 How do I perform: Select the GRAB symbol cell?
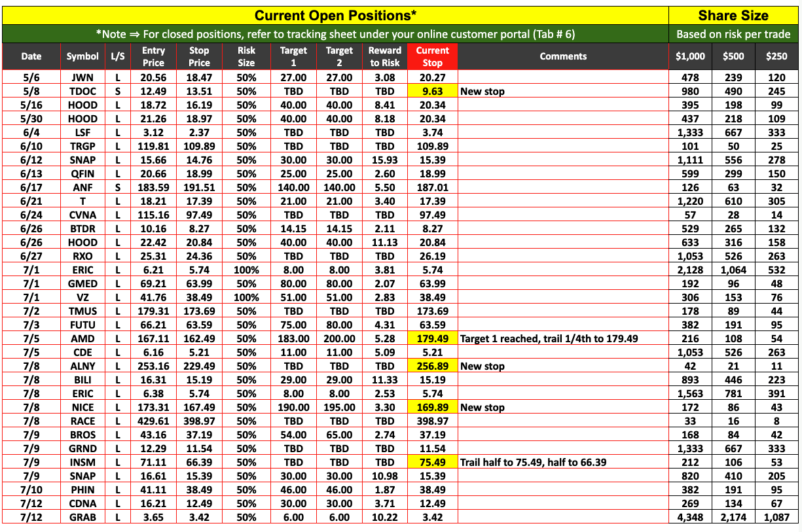82,518
